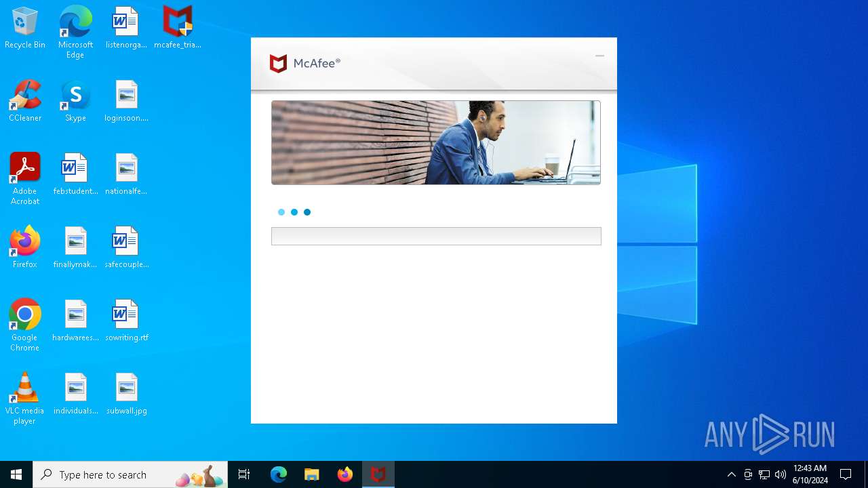Minimize the McAfee installer window
The height and width of the screenshot is (488, 868).
pos(599,56)
